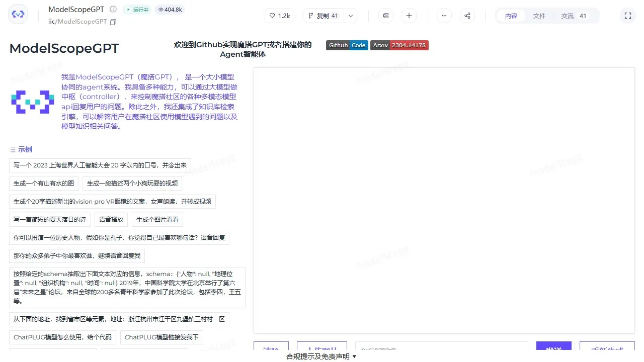Click the toolbar icon left of the plus button
This screenshot has width=644, height=362.
[x=386, y=16]
